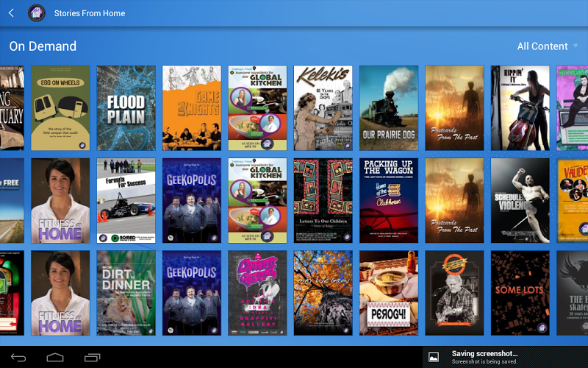
Task: Choose the Kelekis poster
Action: point(323,108)
